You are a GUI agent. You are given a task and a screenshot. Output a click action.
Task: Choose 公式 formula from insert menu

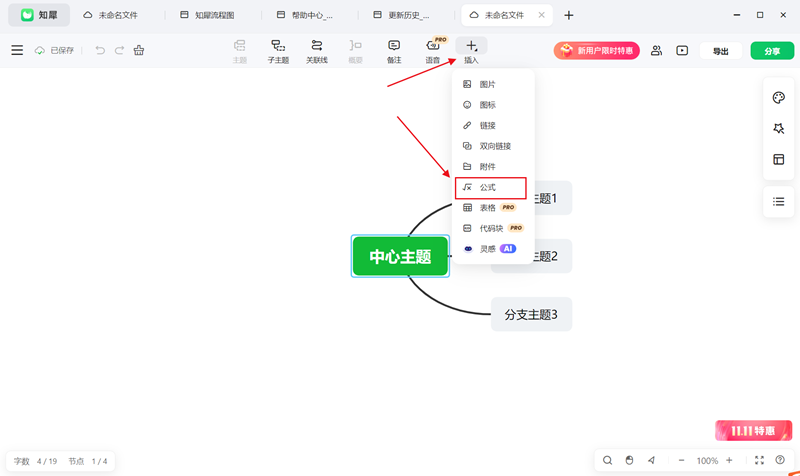[x=490, y=187]
